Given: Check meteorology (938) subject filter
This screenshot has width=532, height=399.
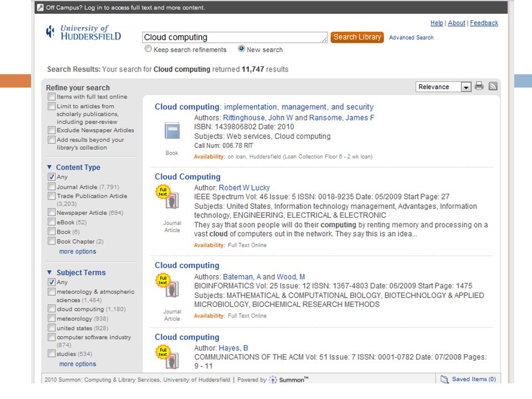Looking at the screenshot, I should 51,318.
